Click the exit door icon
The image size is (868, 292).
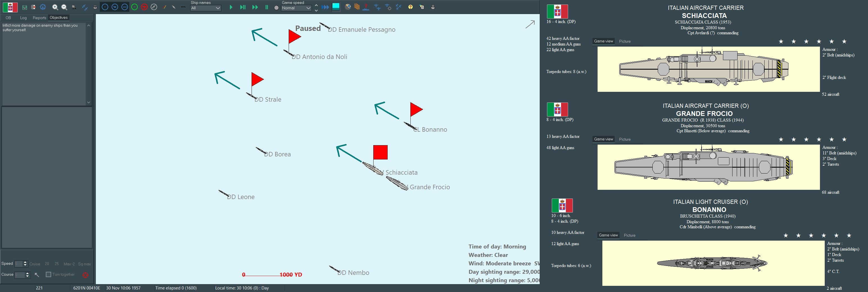tap(33, 7)
